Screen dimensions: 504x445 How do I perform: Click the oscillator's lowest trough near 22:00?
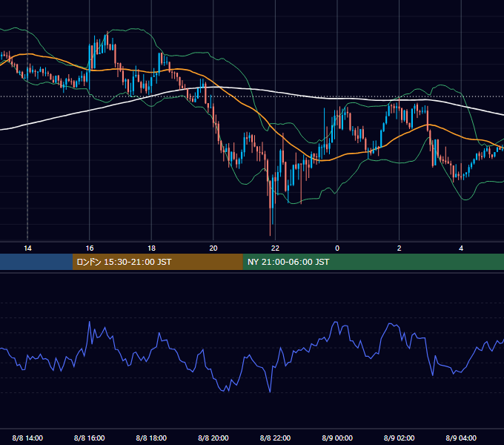click(x=270, y=392)
